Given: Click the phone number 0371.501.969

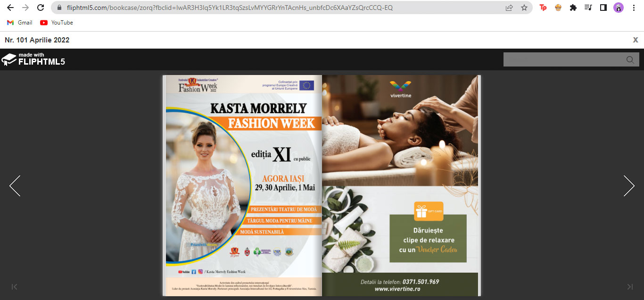Looking at the screenshot, I should click(x=421, y=282).
